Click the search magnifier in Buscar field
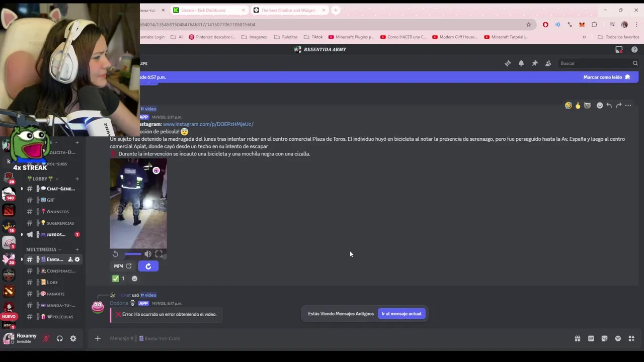644x362 pixels. point(635,63)
